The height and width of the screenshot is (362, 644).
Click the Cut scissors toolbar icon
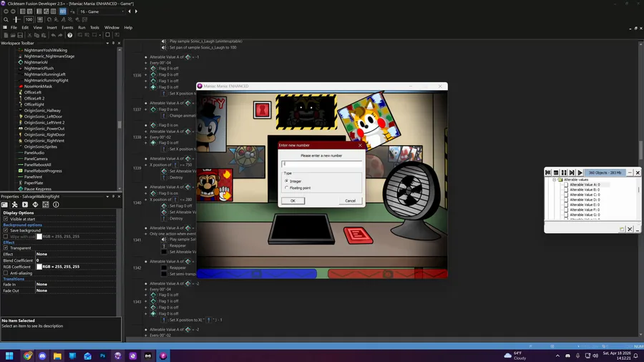(x=29, y=35)
